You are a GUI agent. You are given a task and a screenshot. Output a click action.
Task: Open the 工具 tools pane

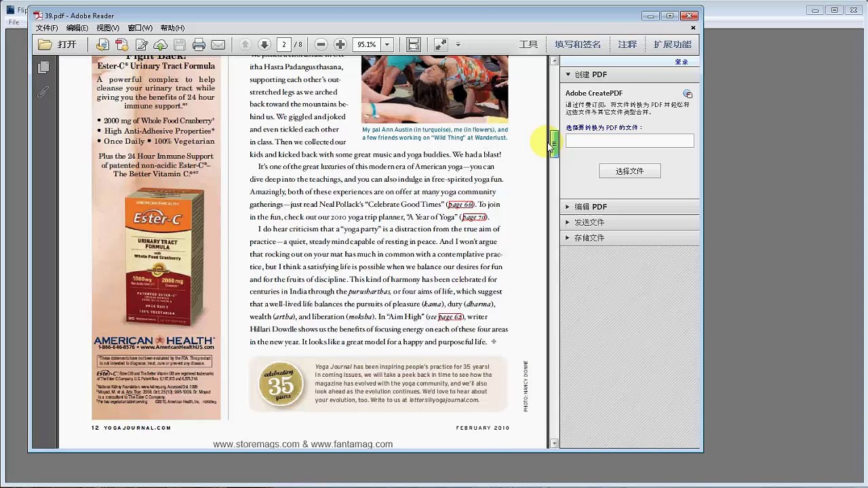coord(528,45)
